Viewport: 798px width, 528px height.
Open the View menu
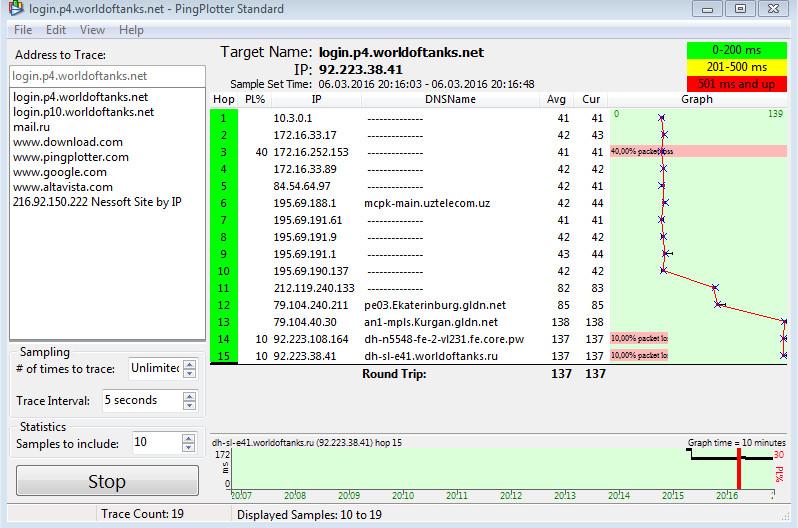(x=92, y=30)
